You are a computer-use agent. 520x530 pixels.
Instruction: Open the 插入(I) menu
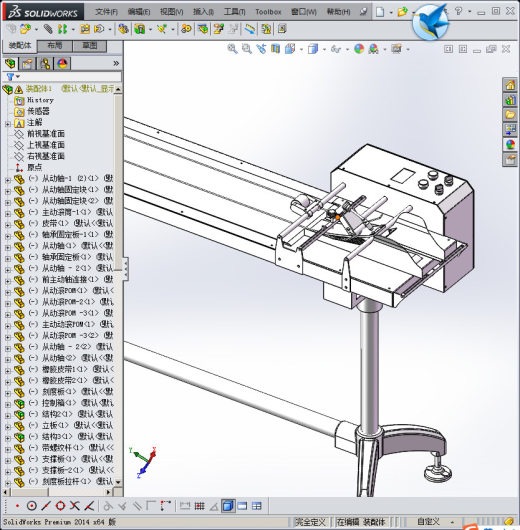click(203, 12)
